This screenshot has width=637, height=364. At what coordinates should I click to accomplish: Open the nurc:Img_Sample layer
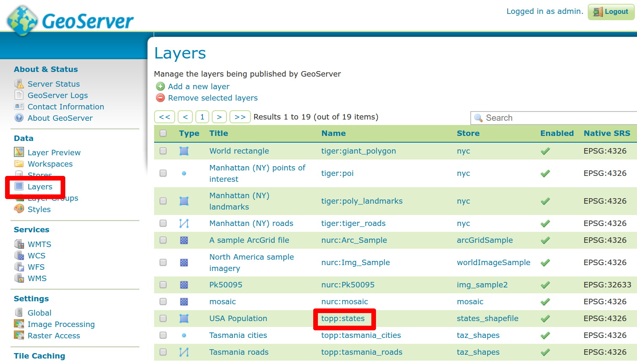point(356,263)
